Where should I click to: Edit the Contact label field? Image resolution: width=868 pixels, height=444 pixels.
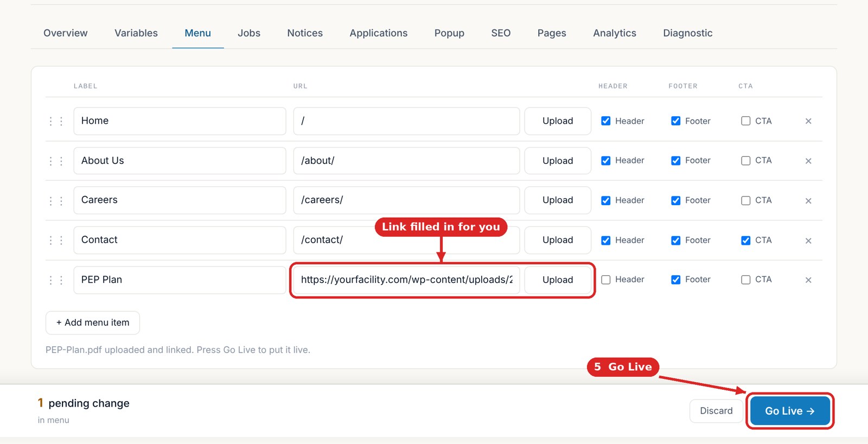point(180,240)
